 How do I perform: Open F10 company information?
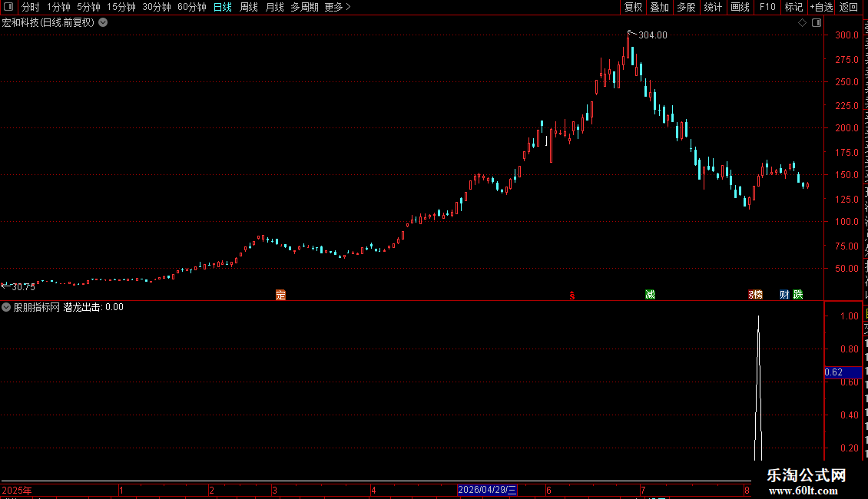click(767, 7)
